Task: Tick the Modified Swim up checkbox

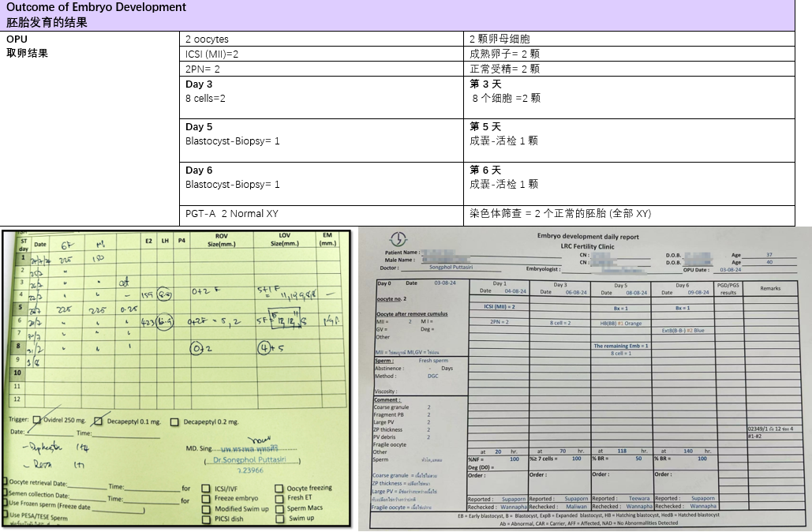Action: pos(206,509)
